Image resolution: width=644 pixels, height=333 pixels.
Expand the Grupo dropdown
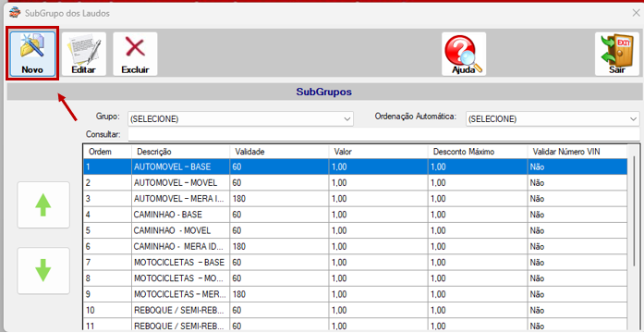pos(240,119)
